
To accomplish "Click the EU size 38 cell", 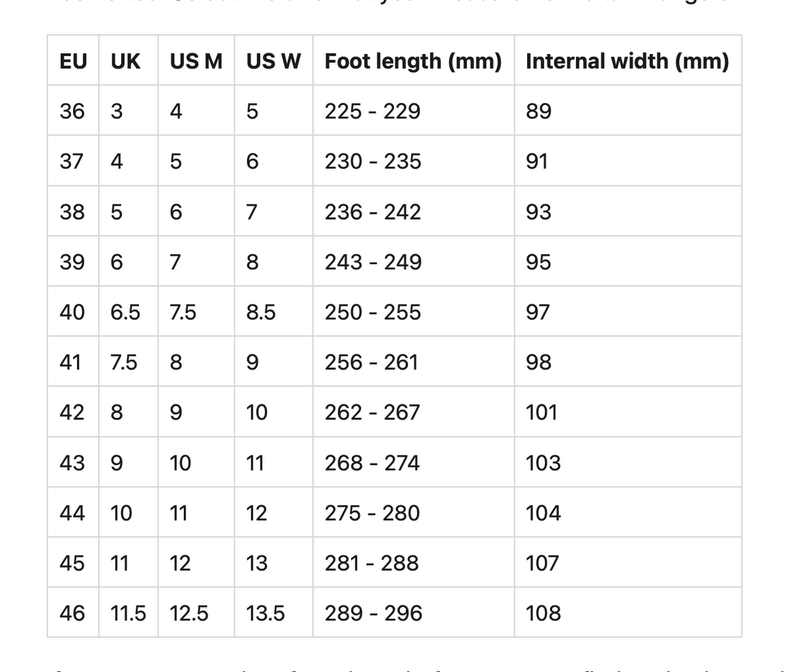I will tap(72, 211).
